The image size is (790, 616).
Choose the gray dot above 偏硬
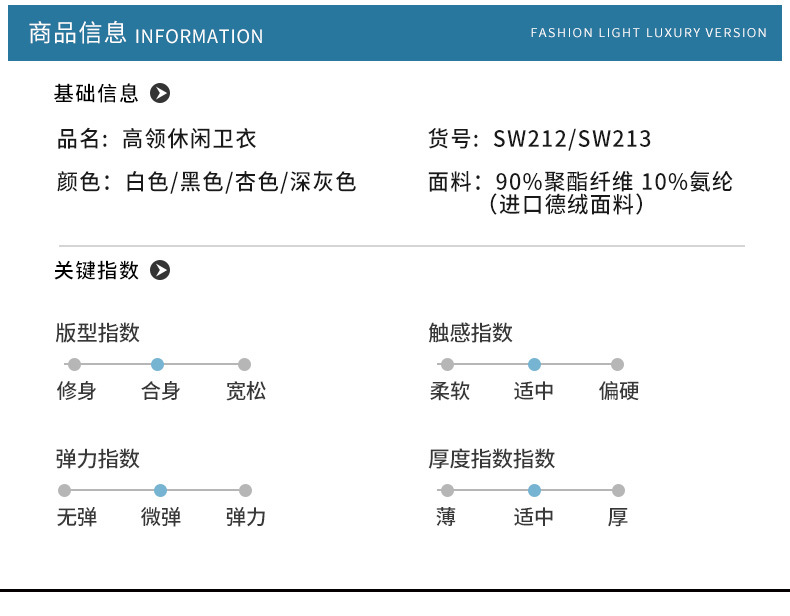tap(617, 365)
